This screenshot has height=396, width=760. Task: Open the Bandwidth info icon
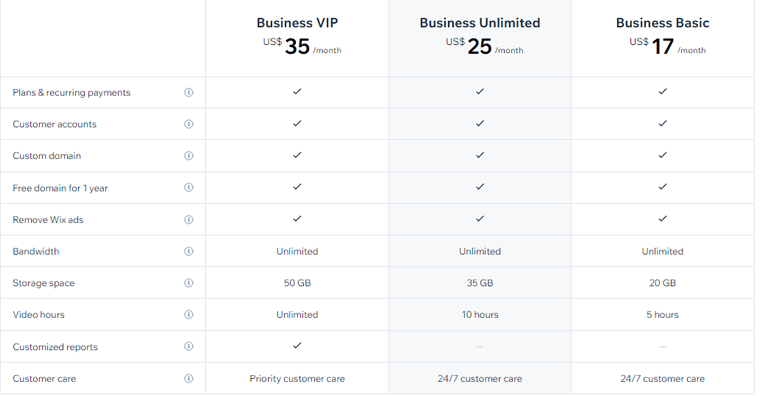point(189,251)
